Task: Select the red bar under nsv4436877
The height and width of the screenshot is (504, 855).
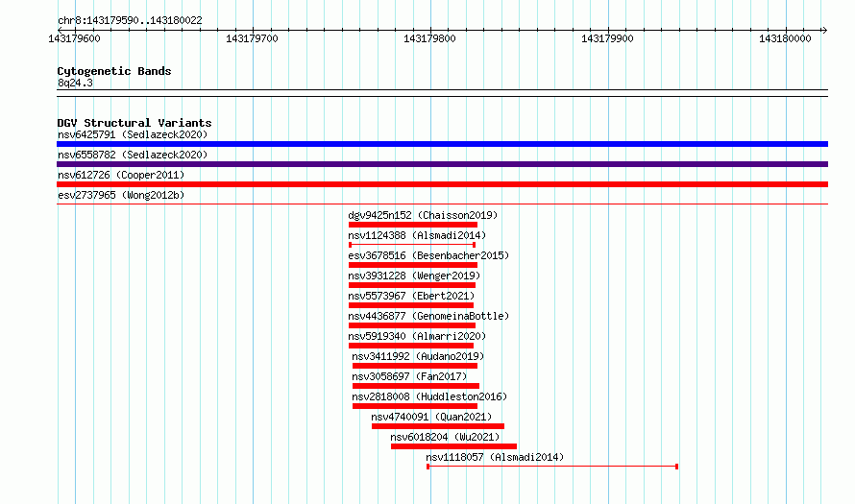Action: (x=412, y=325)
